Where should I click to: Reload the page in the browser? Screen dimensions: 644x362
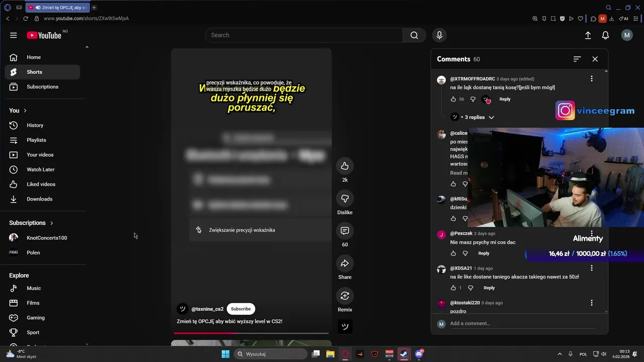pyautogui.click(x=26, y=19)
